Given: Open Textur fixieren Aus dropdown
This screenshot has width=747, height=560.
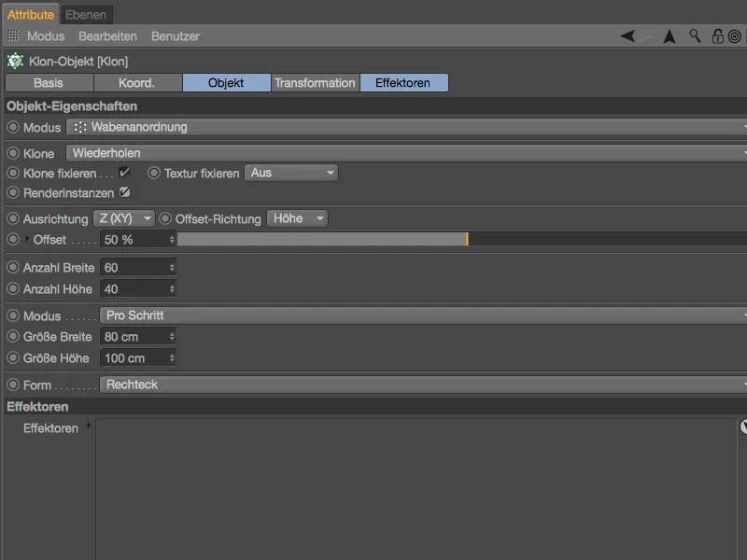Looking at the screenshot, I should click(291, 173).
